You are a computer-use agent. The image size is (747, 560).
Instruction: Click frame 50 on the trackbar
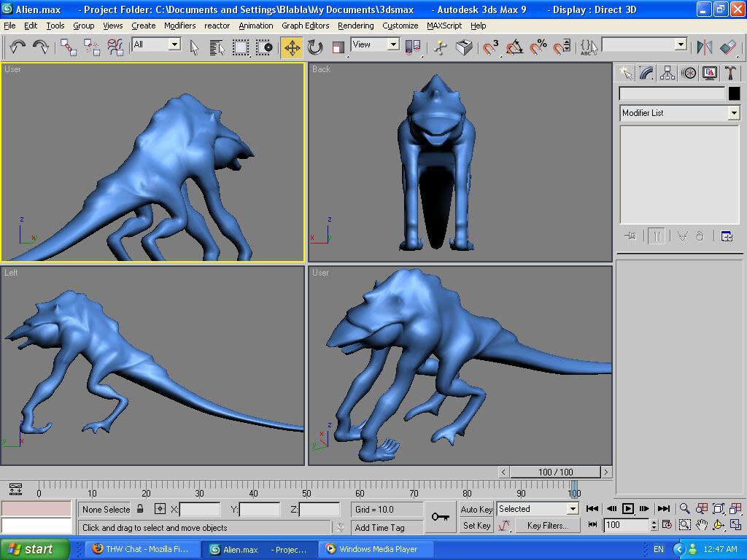[x=307, y=494]
